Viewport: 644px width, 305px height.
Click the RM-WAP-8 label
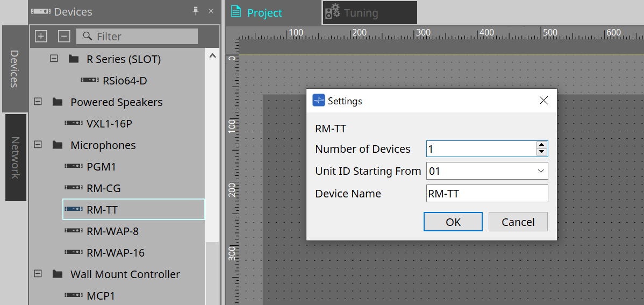point(112,231)
